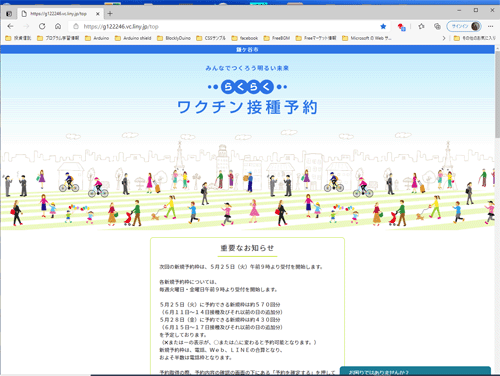Open the プログラム学習情報 bookmark folder
The width and height of the screenshot is (500, 376).
click(58, 38)
